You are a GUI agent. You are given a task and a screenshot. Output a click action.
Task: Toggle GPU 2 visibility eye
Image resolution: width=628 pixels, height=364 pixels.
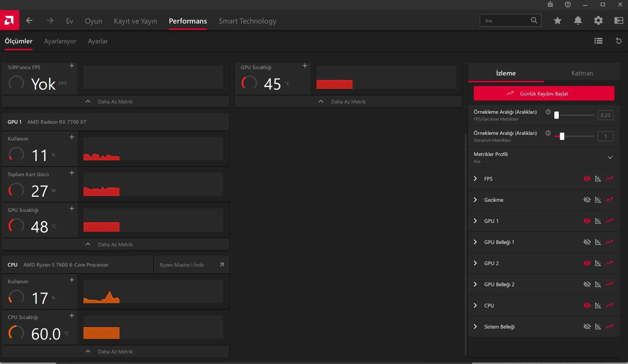(x=587, y=263)
